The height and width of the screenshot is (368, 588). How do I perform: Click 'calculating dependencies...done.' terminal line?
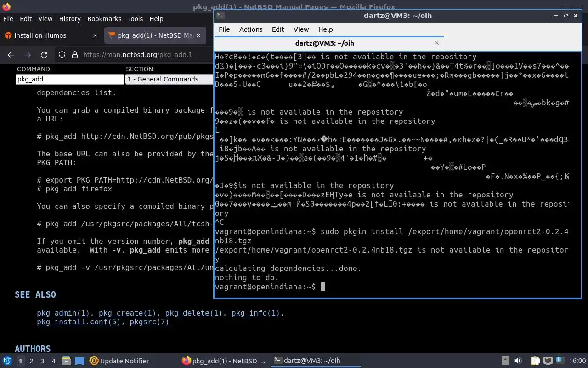click(x=288, y=268)
